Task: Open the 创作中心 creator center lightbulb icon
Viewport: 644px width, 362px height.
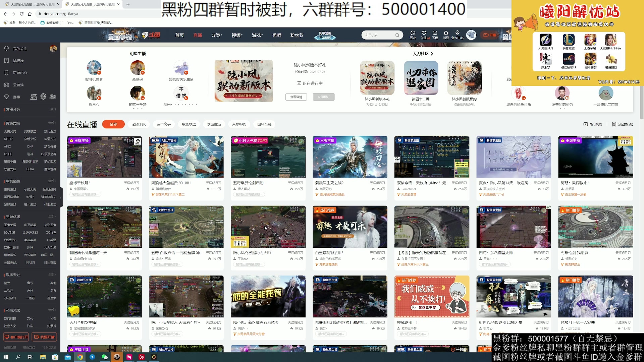Action: tap(457, 35)
